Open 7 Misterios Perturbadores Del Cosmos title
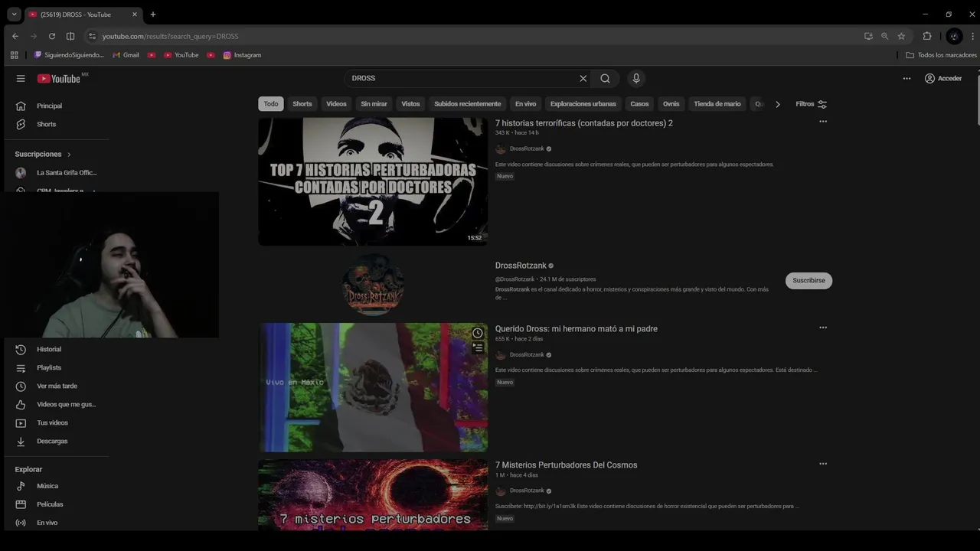Screen dimensions: 980x551 click(x=566, y=465)
